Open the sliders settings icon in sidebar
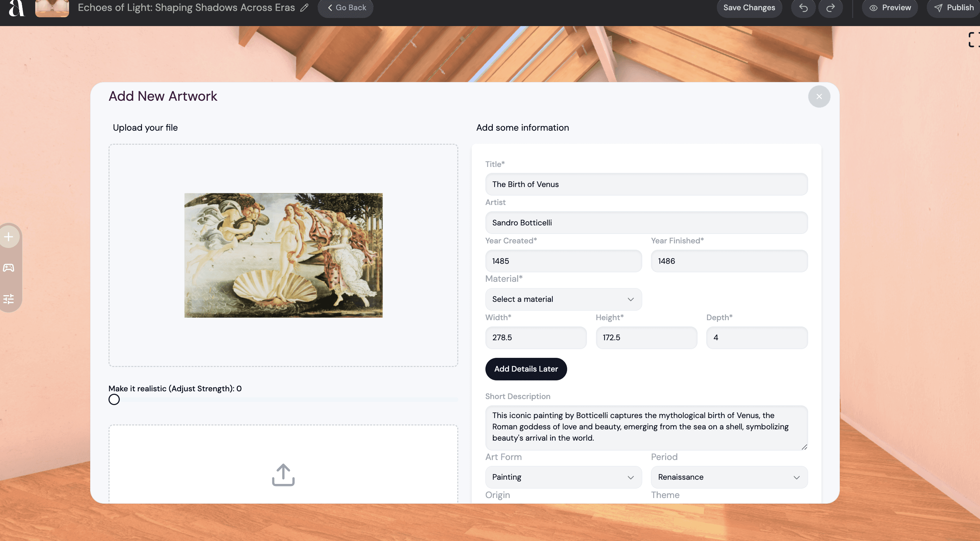 click(9, 299)
